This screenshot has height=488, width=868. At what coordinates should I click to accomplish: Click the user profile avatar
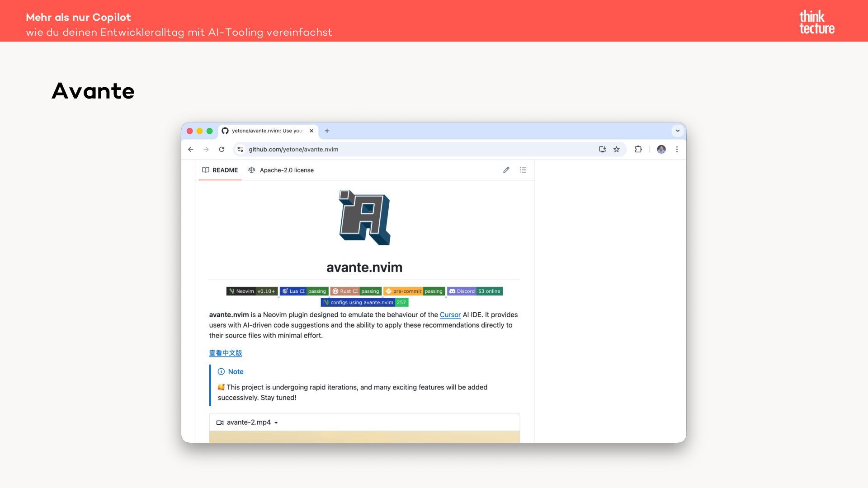661,150
